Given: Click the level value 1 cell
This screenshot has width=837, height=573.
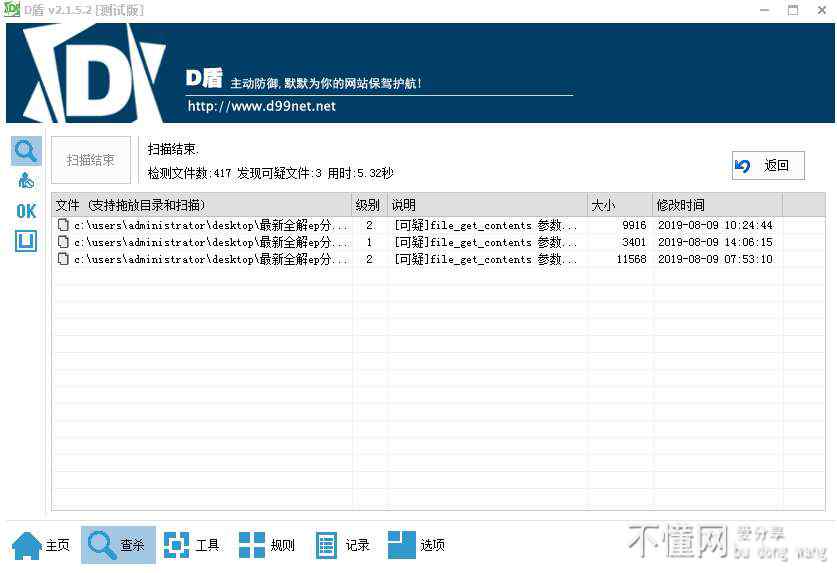Looking at the screenshot, I should [369, 242].
